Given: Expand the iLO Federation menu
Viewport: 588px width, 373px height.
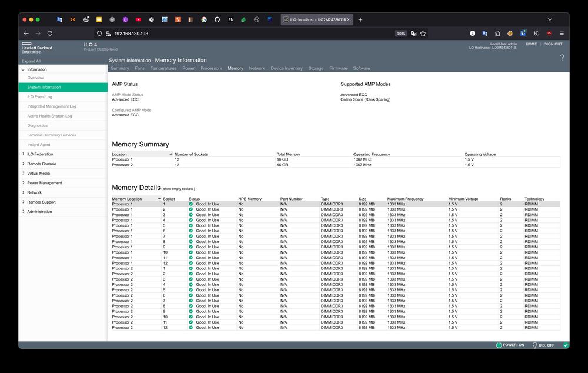Looking at the screenshot, I should (39, 154).
